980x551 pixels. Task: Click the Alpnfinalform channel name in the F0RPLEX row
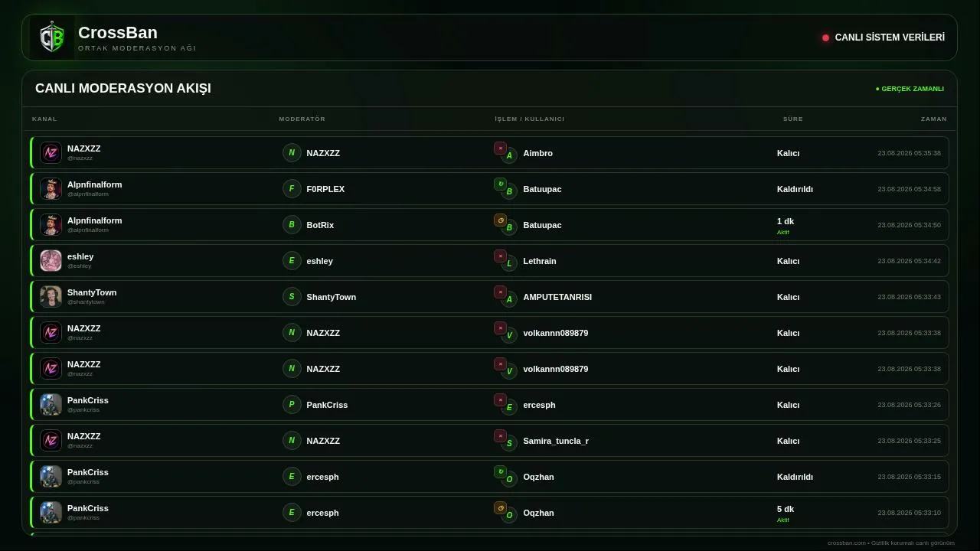pos(94,184)
